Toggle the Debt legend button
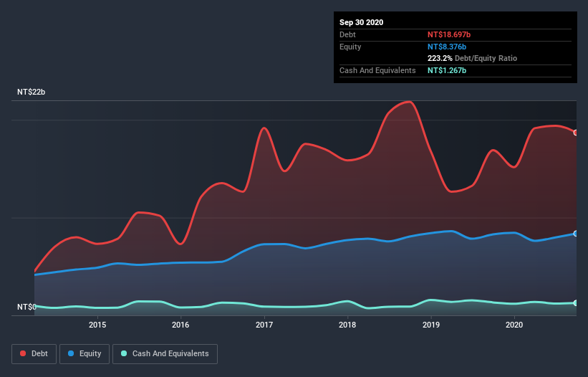 [34, 354]
